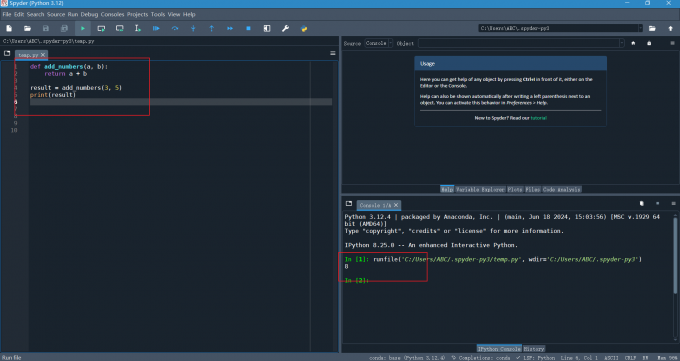Browse for a working directory

[652, 28]
